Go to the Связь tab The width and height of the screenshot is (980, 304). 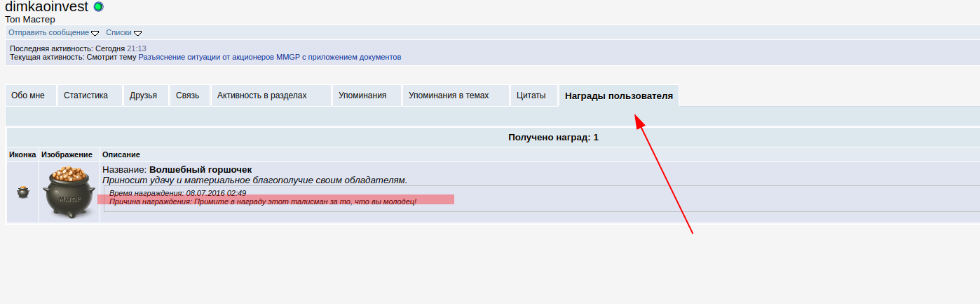pyautogui.click(x=189, y=95)
